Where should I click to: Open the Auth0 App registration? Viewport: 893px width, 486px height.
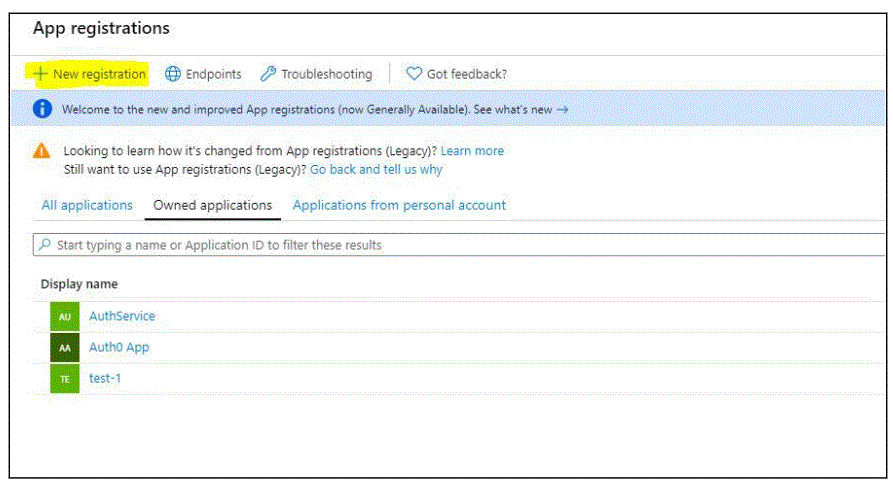pyautogui.click(x=119, y=347)
